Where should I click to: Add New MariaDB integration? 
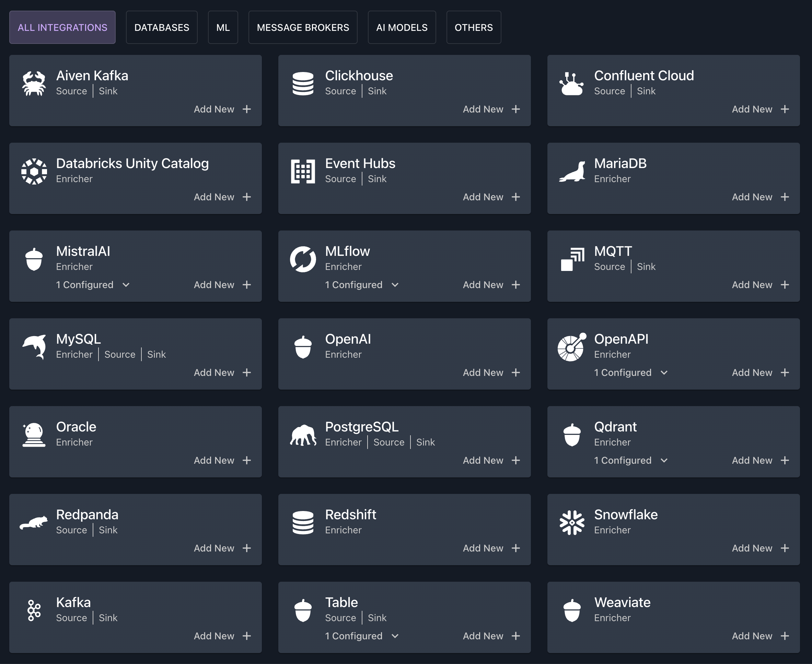point(760,197)
